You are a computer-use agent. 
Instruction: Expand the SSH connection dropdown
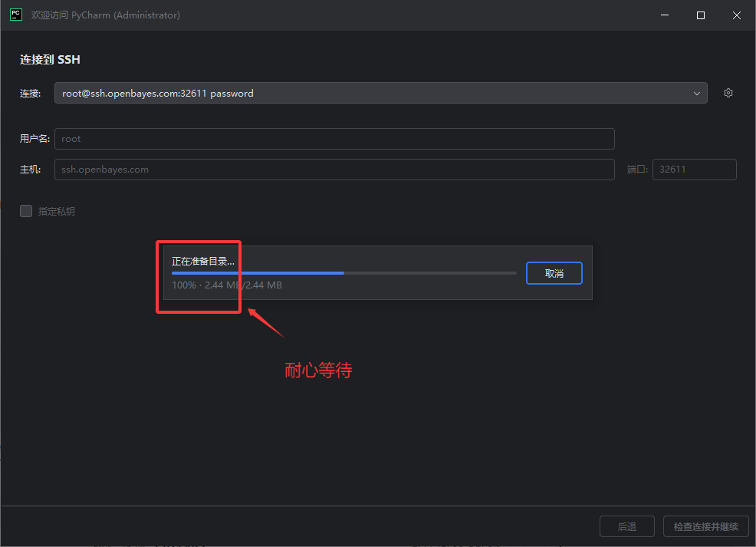point(696,93)
